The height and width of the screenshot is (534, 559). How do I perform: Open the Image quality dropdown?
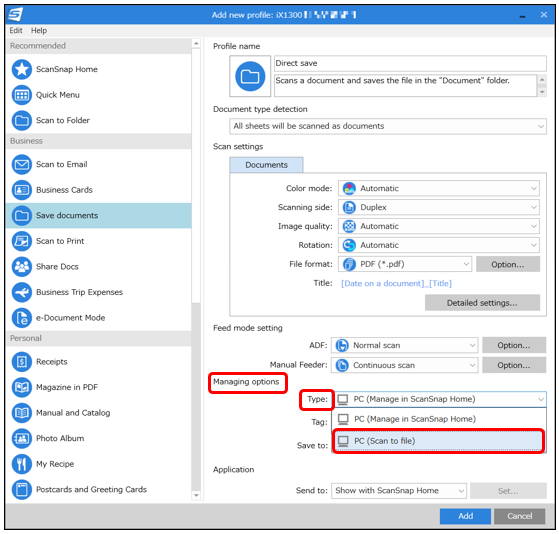coord(439,226)
